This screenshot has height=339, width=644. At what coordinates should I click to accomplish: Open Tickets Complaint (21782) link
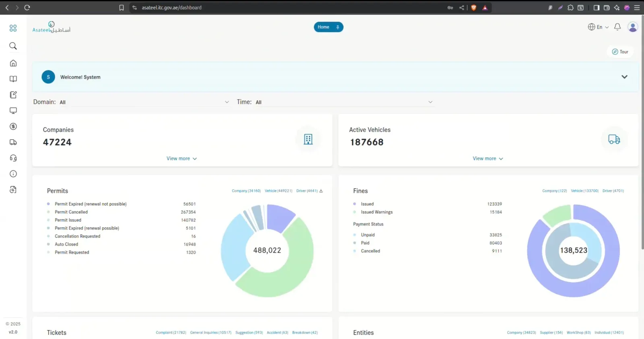[171, 333]
